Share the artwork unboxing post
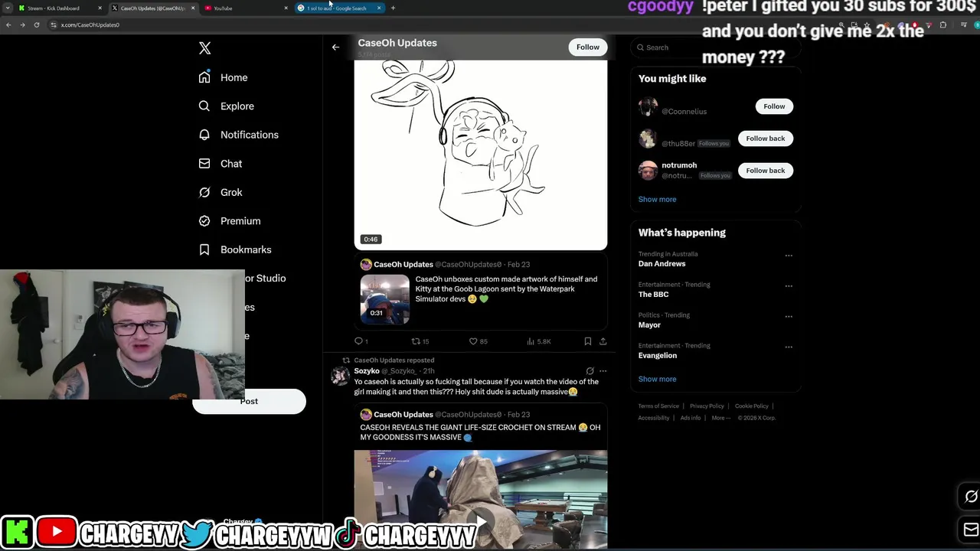980x551 pixels. tap(603, 341)
